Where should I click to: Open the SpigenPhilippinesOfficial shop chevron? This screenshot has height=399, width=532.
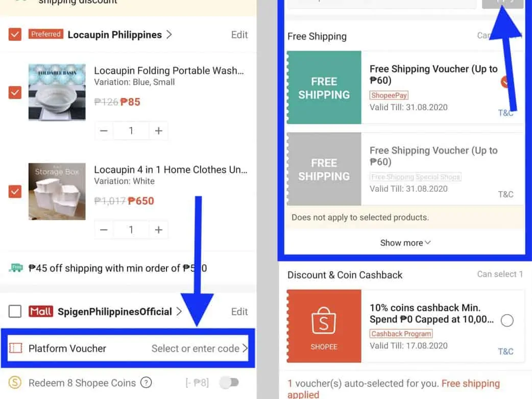179,311
